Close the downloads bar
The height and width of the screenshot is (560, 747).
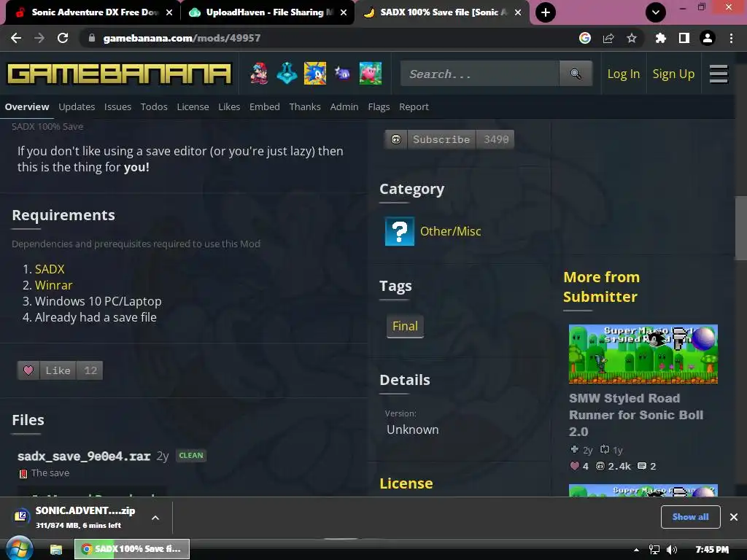734,517
